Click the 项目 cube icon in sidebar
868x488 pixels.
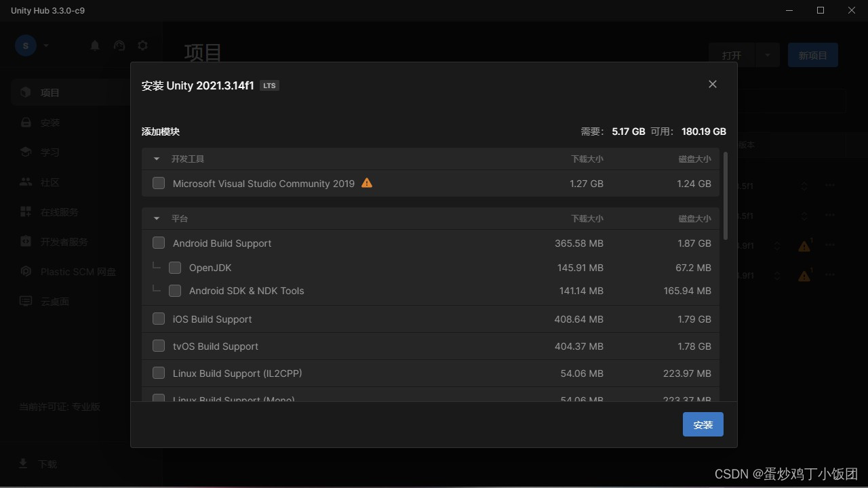26,92
